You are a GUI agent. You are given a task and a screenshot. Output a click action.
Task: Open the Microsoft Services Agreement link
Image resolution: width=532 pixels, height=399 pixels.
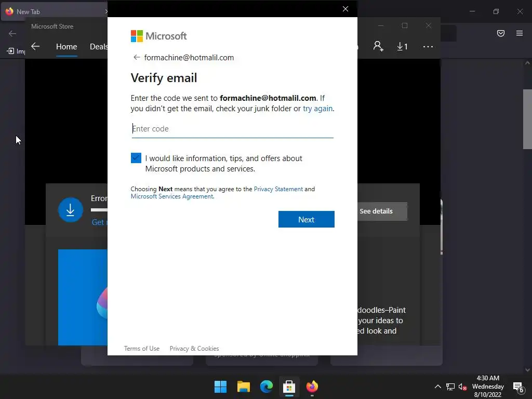pyautogui.click(x=172, y=196)
